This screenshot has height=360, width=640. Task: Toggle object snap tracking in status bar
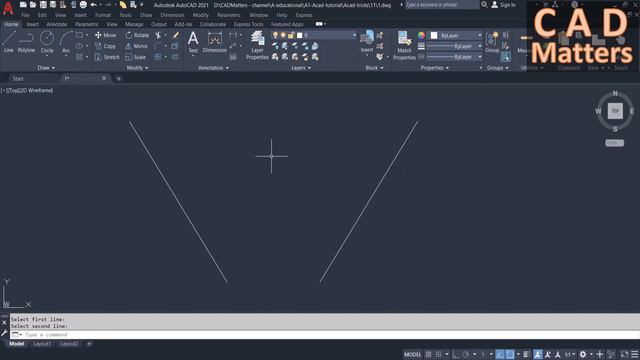[x=500, y=354]
